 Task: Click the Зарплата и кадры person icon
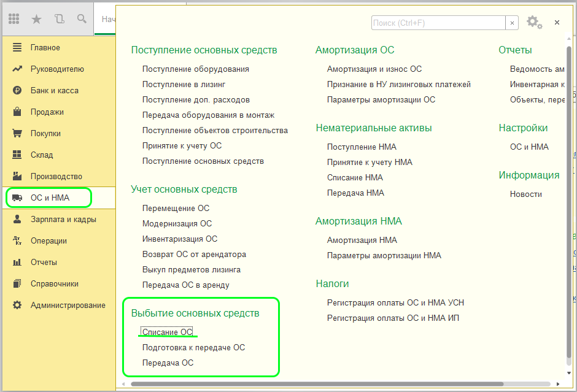click(x=17, y=219)
